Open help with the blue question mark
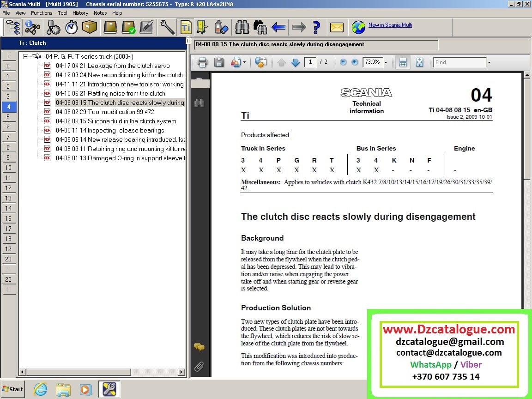Screen dimensions: 532x399 [316, 27]
